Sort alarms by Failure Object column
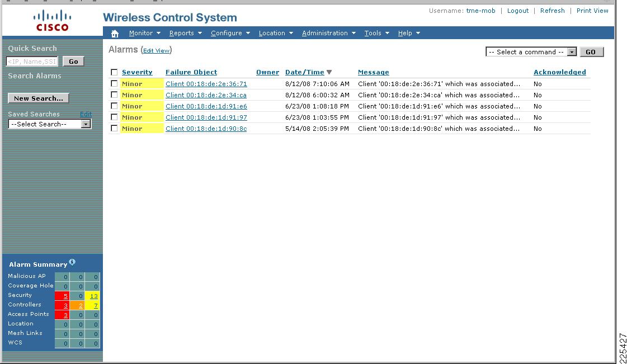This screenshot has width=627, height=364. [x=191, y=72]
